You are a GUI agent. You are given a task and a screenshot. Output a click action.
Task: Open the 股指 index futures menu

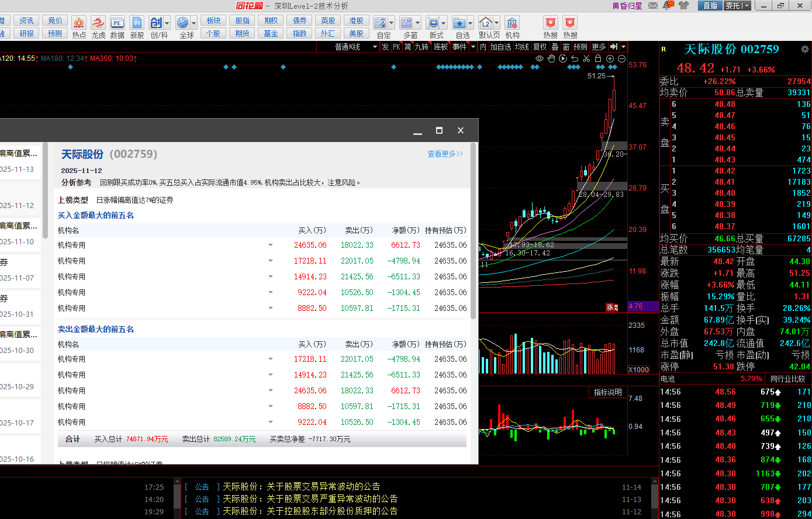[243, 20]
